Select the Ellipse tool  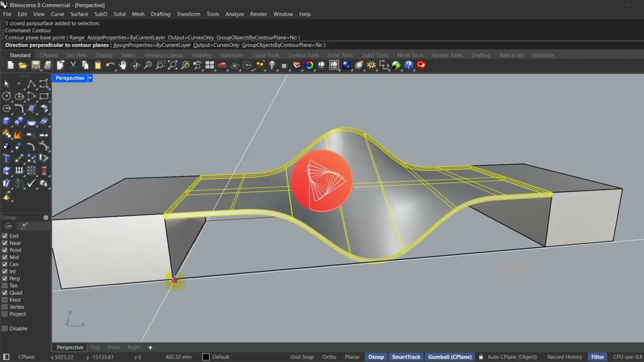coord(19,96)
